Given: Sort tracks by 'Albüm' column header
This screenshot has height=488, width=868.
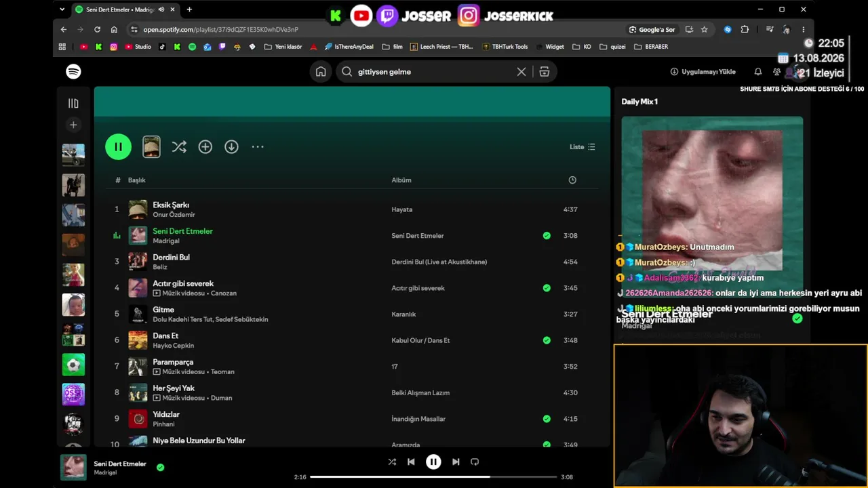Looking at the screenshot, I should pos(401,180).
